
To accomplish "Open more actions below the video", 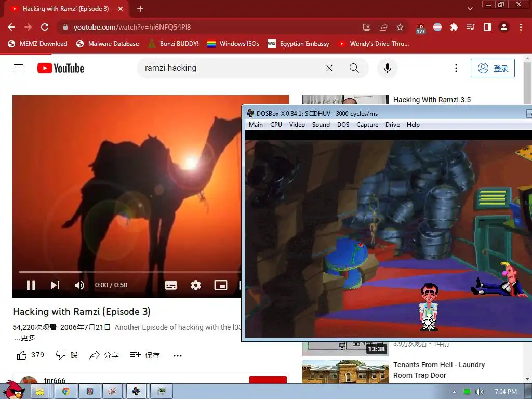I will (x=178, y=355).
